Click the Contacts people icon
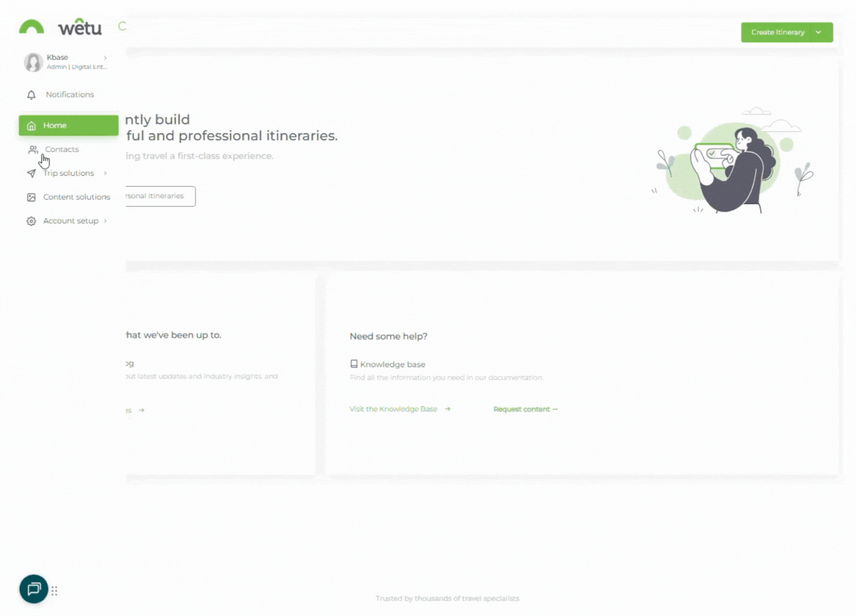856x616 pixels. click(33, 149)
